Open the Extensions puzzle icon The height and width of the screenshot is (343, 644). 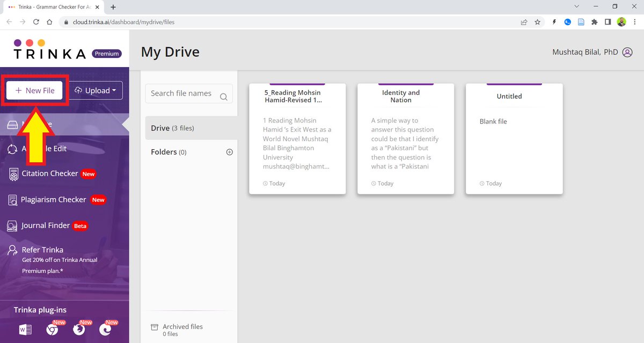pos(594,22)
